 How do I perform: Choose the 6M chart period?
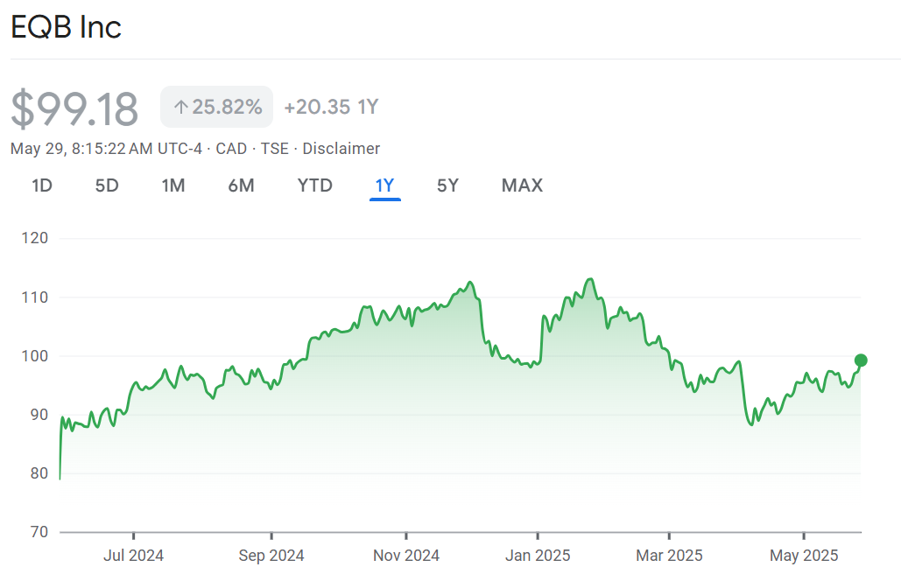241,185
